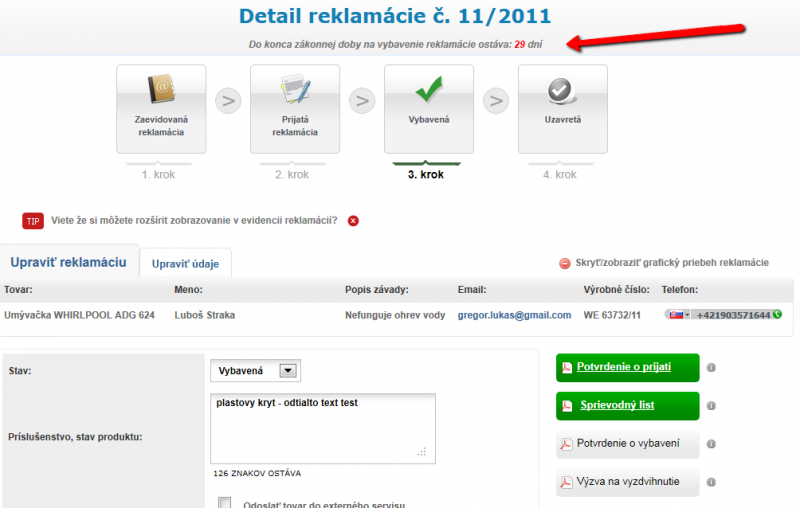
Task: Click into the Príslušenstvo, stav produktu text area
Action: (x=322, y=427)
